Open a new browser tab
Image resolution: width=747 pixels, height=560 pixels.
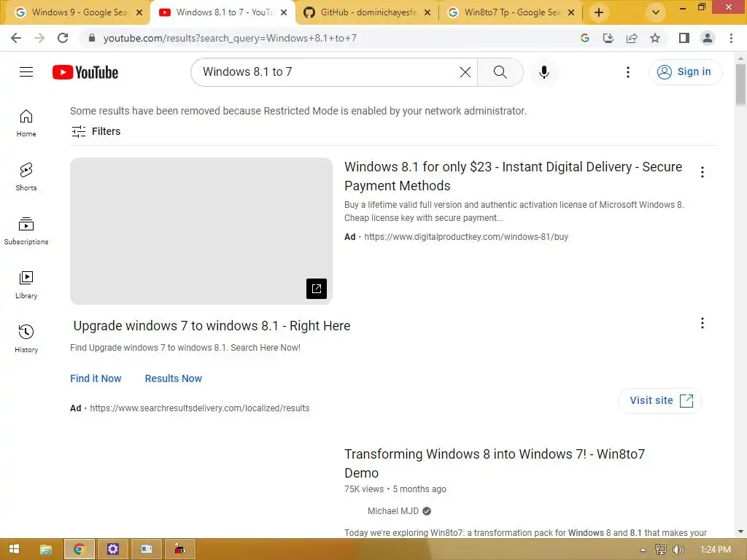click(599, 12)
